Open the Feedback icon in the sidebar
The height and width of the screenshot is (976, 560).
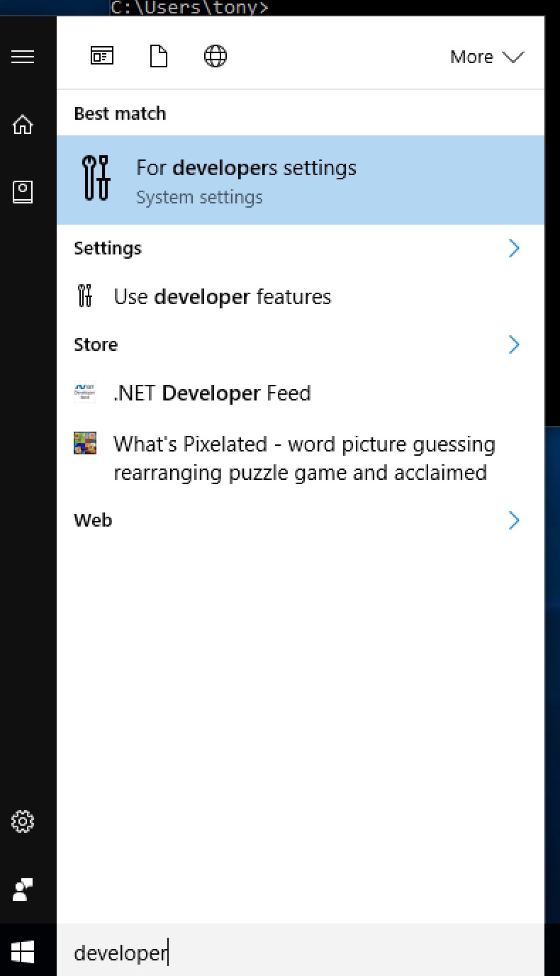coord(22,890)
